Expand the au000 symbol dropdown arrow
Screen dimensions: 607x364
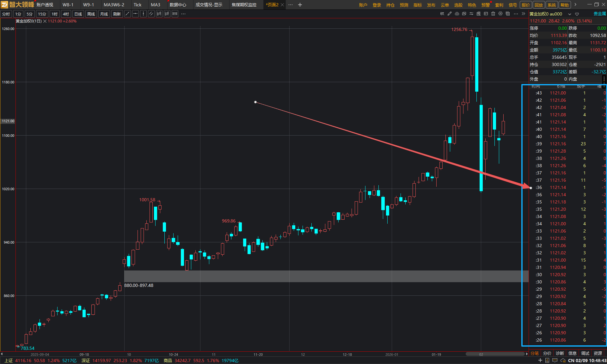coord(570,14)
